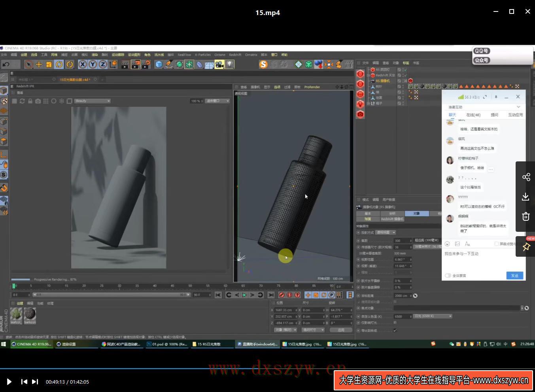Toggle the export to compositing checkbox
Screen dimensions: 535x392
pos(395,330)
